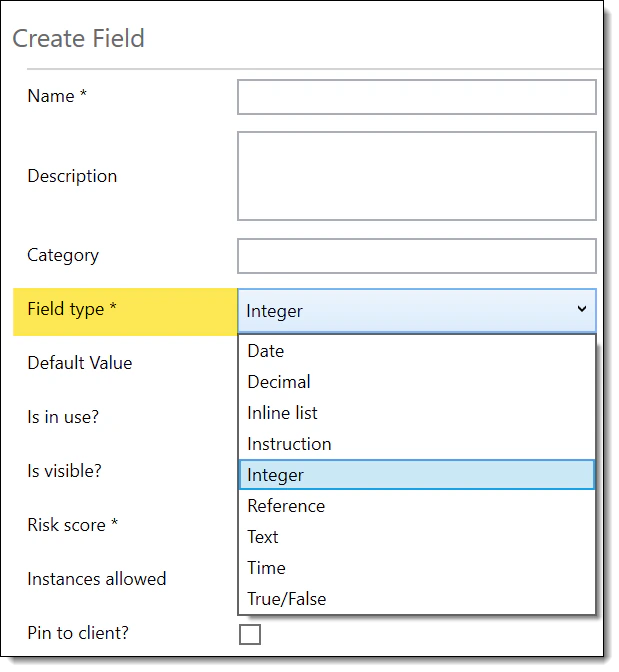Screen dimensions: 619x672
Task: Click the Description label
Action: click(72, 177)
